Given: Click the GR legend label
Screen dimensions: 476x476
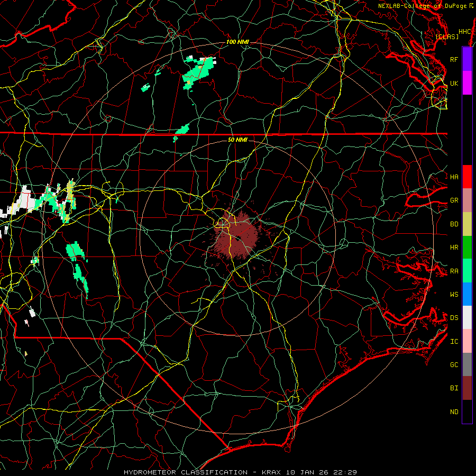Looking at the screenshot, I should point(454,200).
